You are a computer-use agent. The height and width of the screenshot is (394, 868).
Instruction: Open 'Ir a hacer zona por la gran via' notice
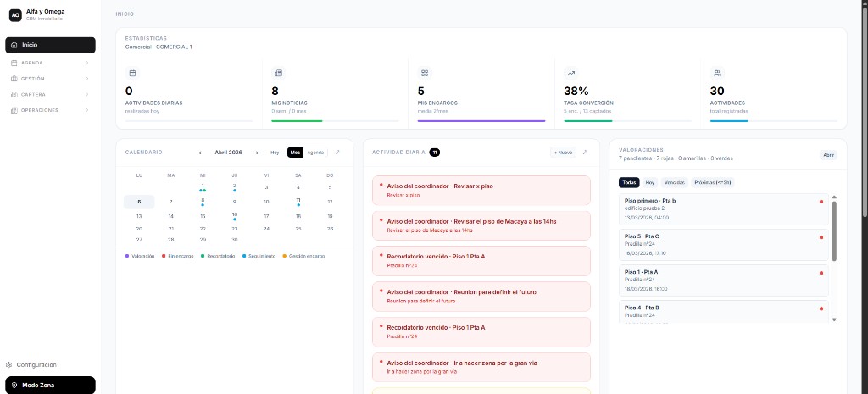[x=481, y=367]
